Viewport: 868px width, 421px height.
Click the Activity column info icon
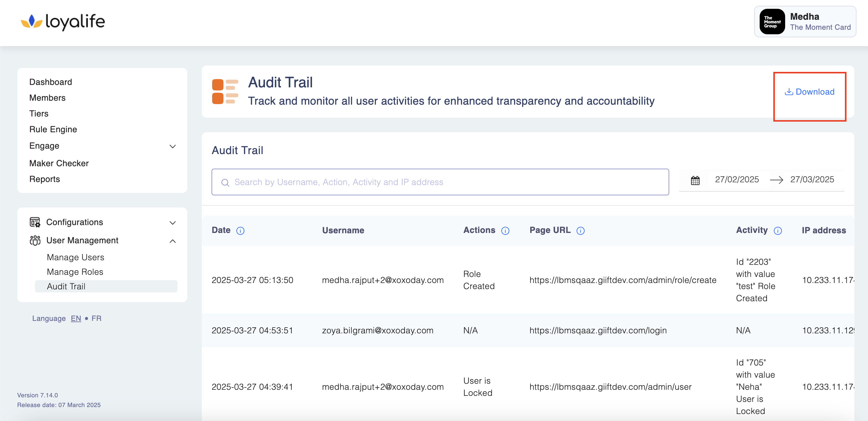pyautogui.click(x=777, y=231)
